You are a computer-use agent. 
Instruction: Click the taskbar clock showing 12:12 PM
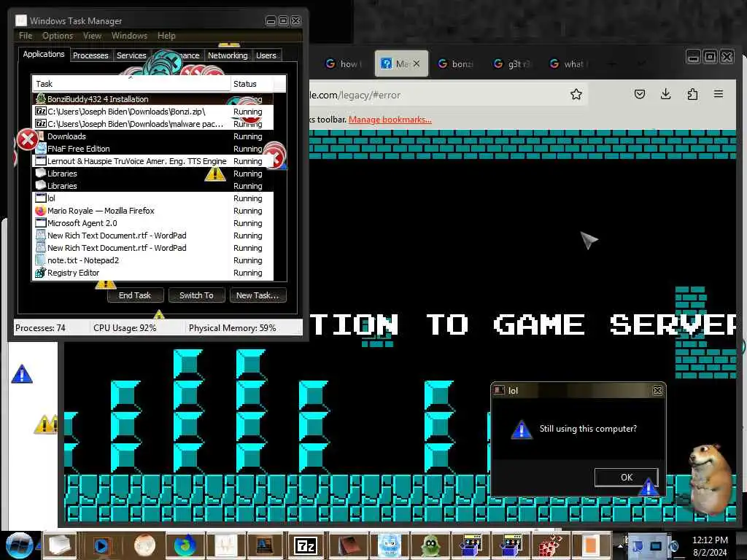click(710, 545)
